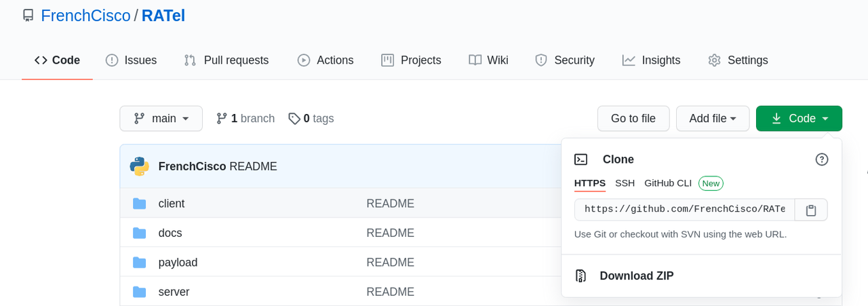Click the terminal icon next to Clone
Screen dimensions: 868x306
pos(580,159)
